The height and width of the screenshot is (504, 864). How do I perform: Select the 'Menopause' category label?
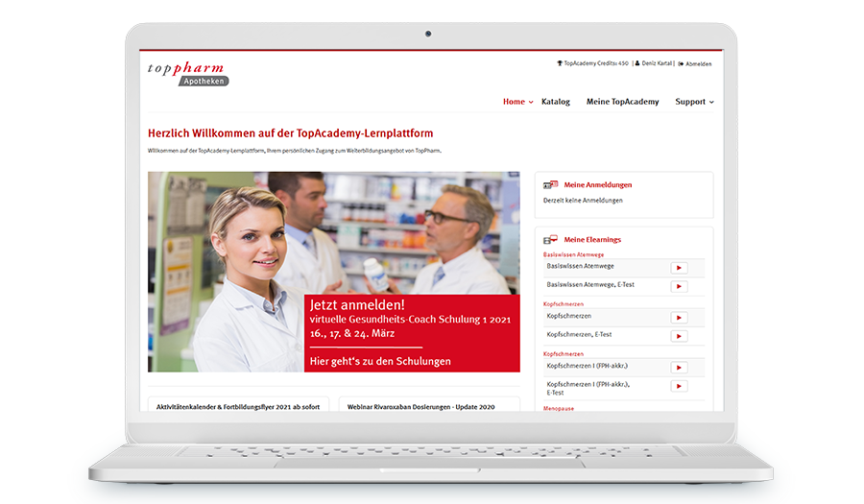[x=559, y=409]
